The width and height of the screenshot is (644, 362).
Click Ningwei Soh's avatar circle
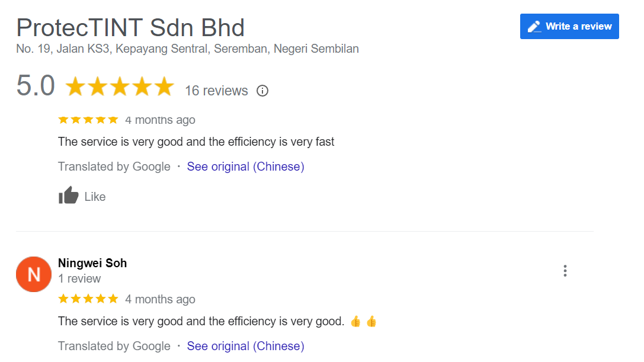tap(34, 274)
